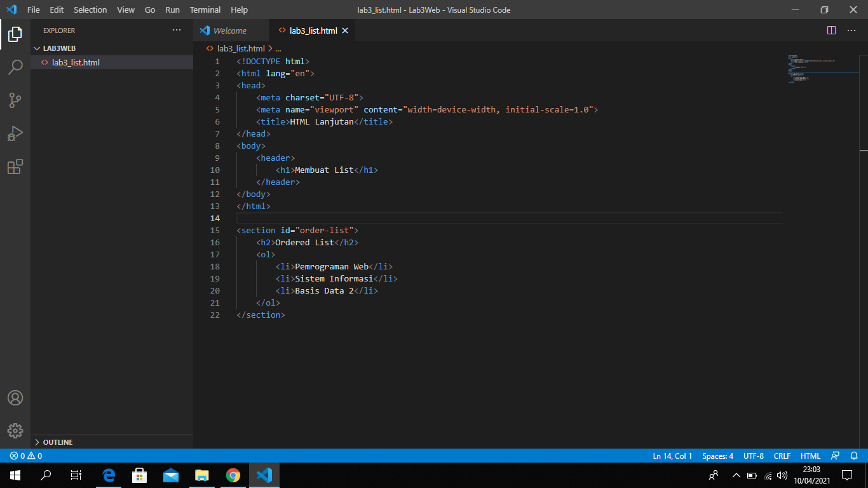The height and width of the screenshot is (488, 868).
Task: Open the Search view in activity bar
Action: tap(15, 67)
